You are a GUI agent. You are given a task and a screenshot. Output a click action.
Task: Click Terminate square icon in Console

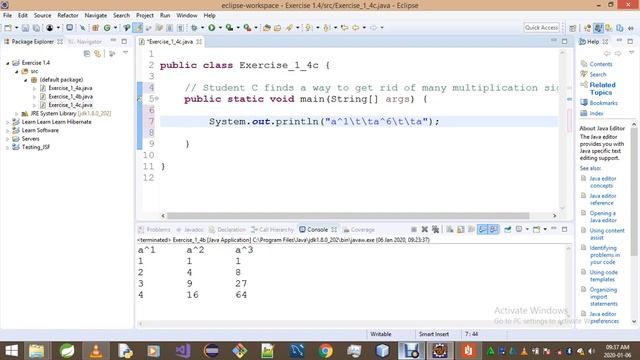414,229
